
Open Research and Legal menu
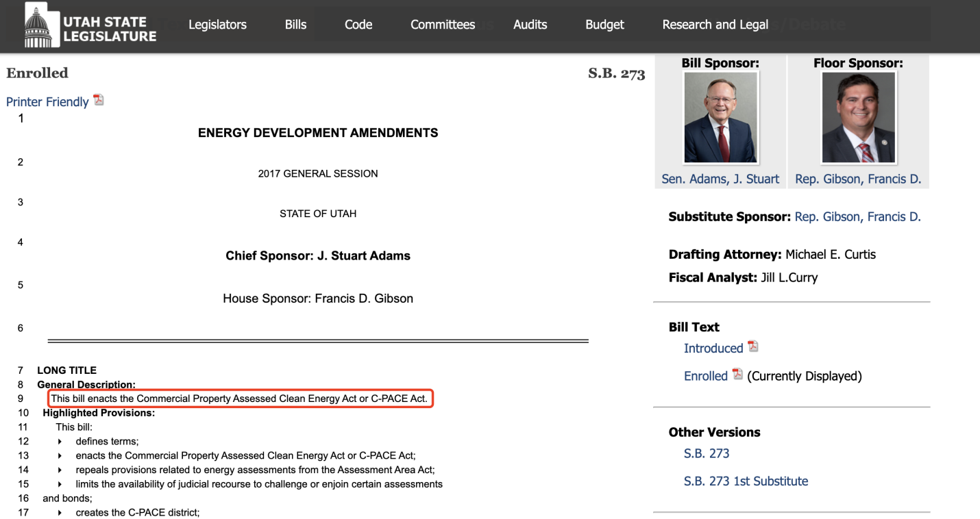pyautogui.click(x=715, y=25)
